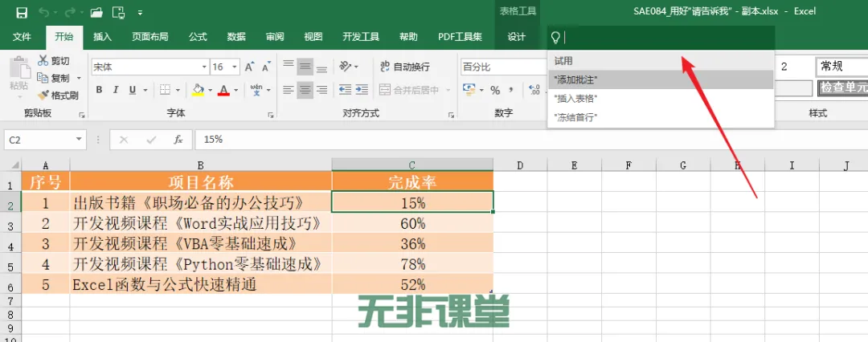This screenshot has height=342, width=868.
Task: Click the 复制 (Copy) button
Action: (54, 78)
